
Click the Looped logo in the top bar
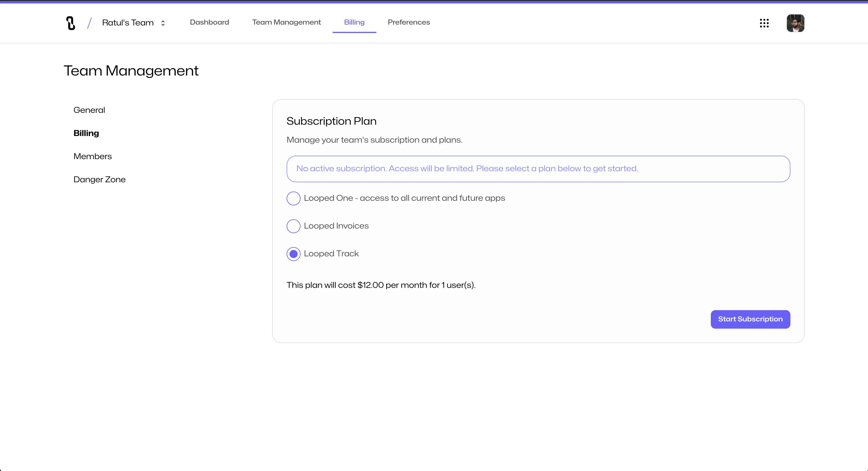coord(70,23)
